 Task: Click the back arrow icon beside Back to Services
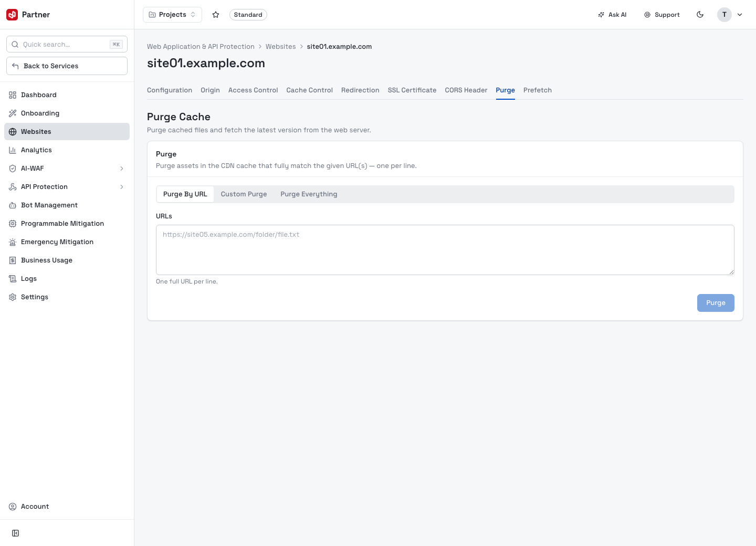pos(15,66)
